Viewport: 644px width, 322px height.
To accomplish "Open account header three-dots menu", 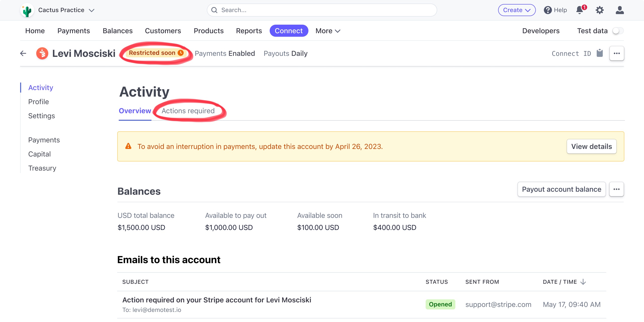I will click(x=617, y=53).
